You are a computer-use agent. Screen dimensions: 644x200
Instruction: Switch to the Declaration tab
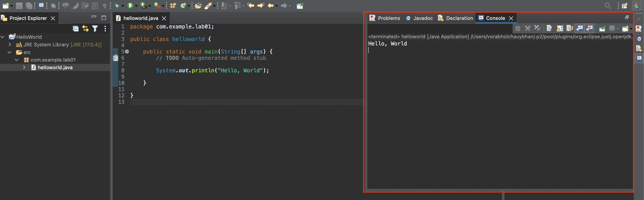455,18
